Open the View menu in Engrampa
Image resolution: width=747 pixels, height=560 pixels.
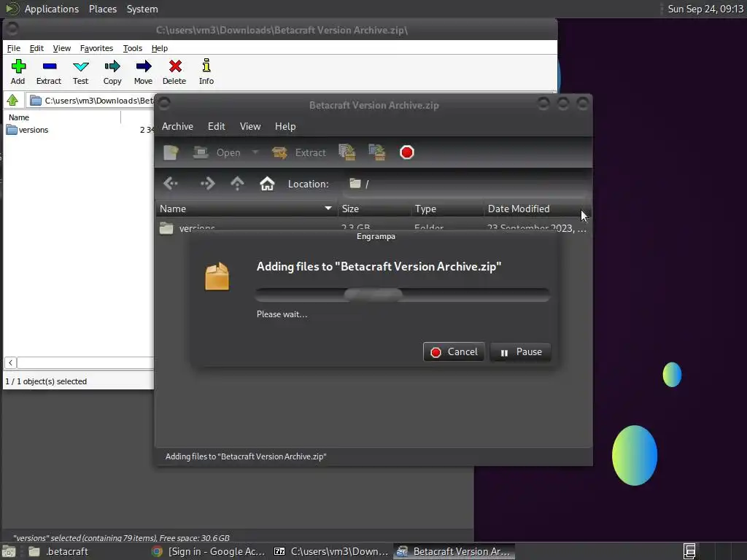click(x=250, y=126)
